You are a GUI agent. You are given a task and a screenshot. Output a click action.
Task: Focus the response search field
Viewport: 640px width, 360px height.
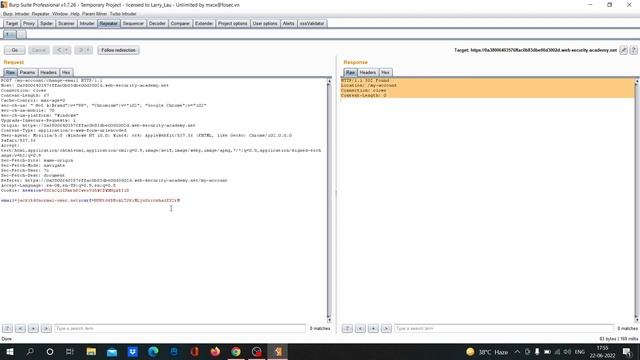[x=504, y=328]
